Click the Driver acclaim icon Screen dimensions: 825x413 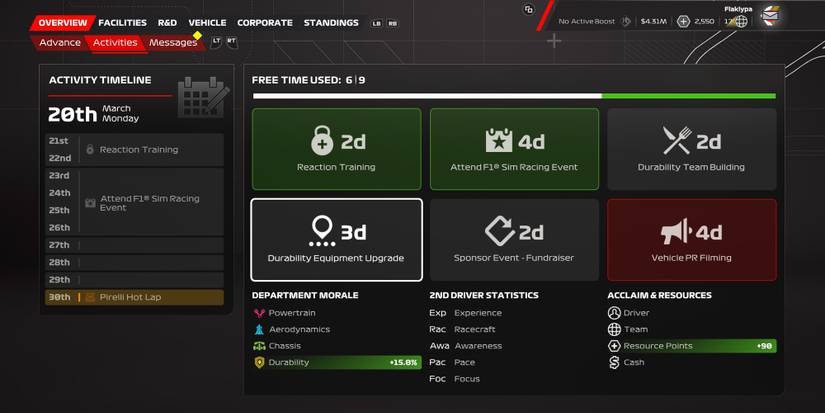(614, 313)
